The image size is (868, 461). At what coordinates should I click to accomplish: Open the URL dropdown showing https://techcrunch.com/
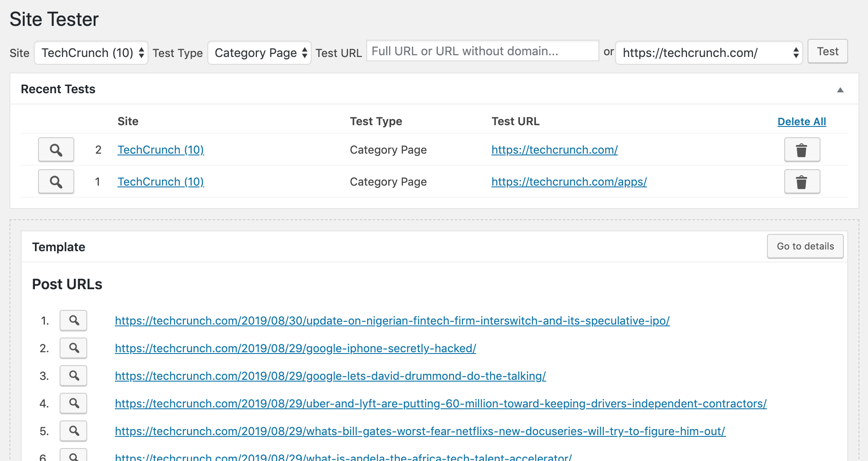709,53
